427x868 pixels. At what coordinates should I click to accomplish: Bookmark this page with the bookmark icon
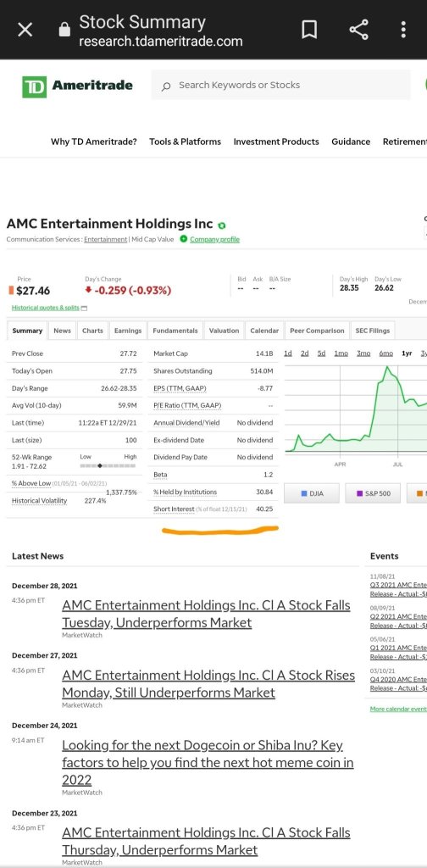point(309,30)
